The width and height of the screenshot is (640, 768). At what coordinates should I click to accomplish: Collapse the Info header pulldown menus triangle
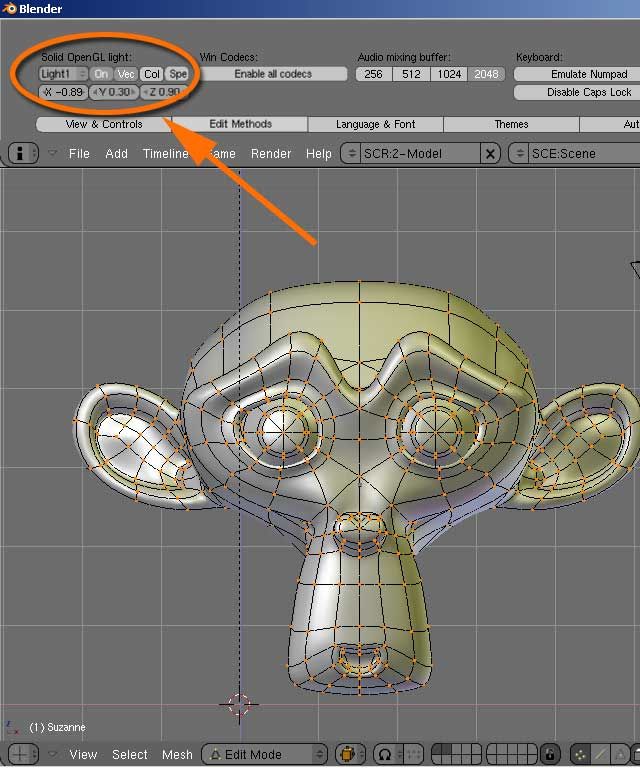pos(52,153)
